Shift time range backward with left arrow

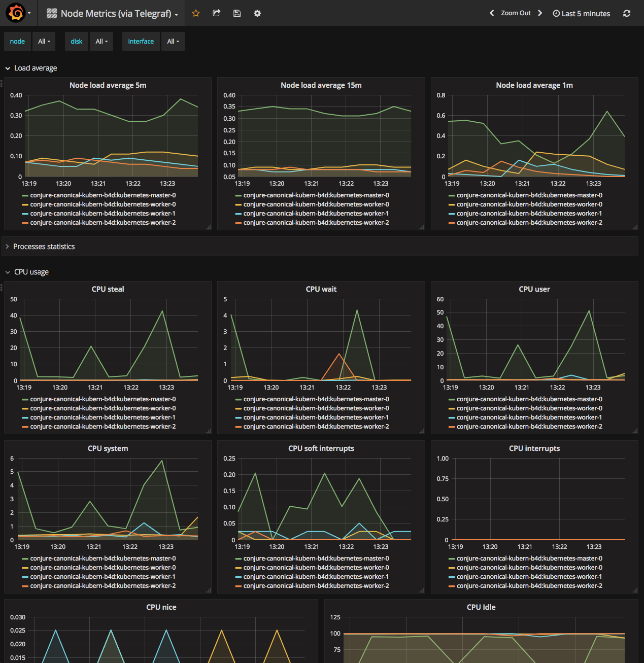click(491, 13)
